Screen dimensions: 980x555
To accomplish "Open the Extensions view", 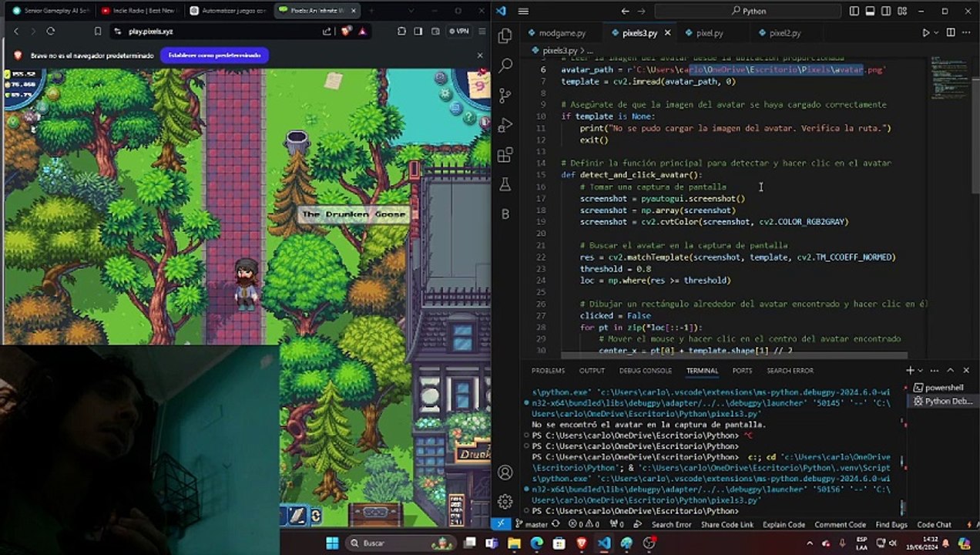I will click(505, 155).
